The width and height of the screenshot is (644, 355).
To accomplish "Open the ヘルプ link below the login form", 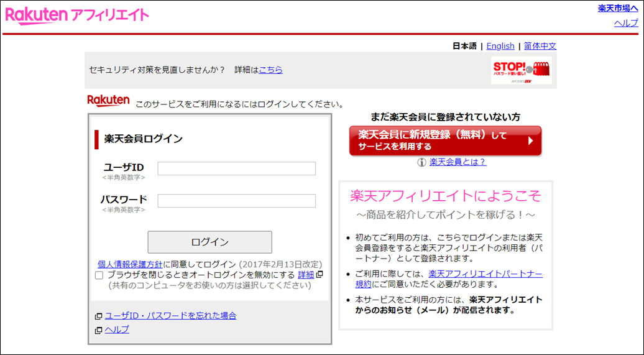I will click(117, 330).
